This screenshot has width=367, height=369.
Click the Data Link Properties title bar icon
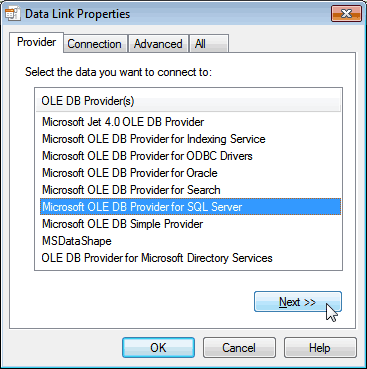coord(13,14)
